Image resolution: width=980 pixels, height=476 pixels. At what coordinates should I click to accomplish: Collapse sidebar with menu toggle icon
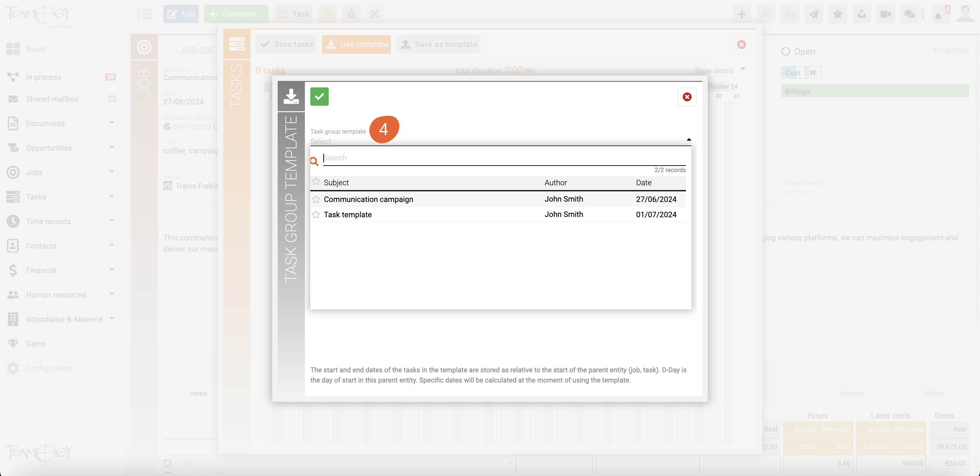tap(145, 14)
